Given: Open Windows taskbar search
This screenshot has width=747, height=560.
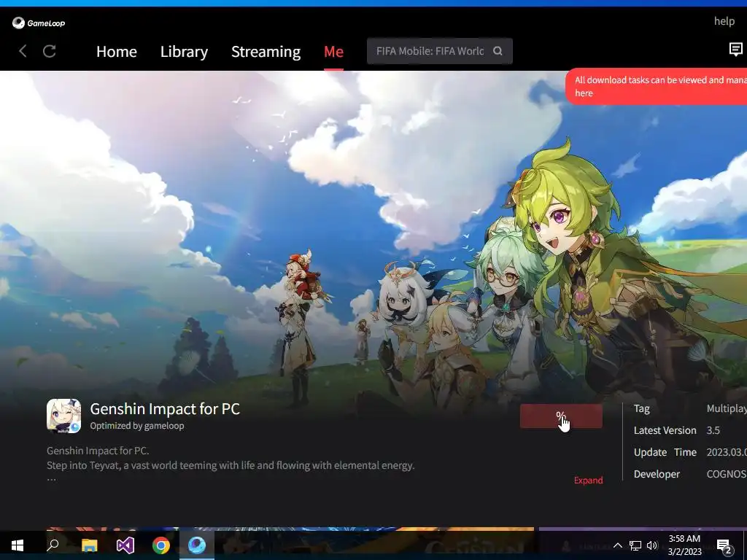Looking at the screenshot, I should [x=53, y=545].
